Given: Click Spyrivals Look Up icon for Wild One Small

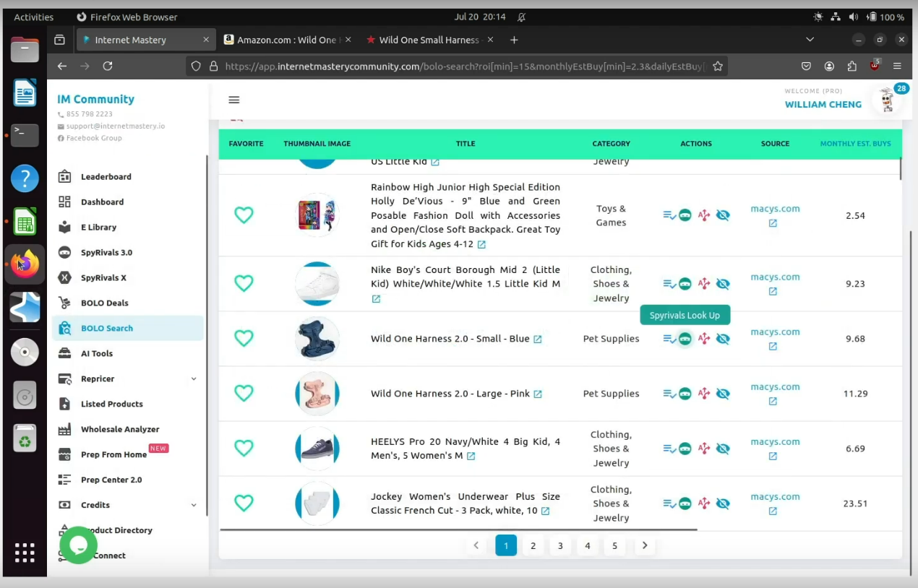Looking at the screenshot, I should tap(685, 339).
